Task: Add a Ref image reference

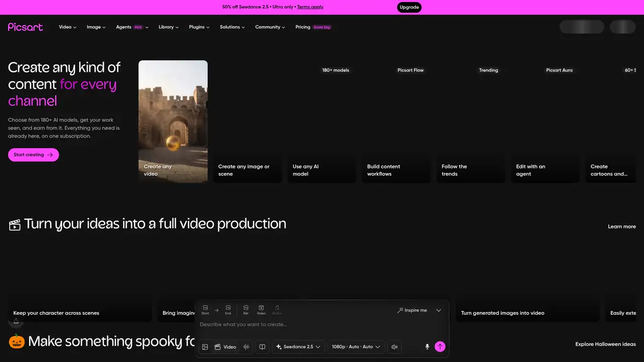Action: (246, 310)
